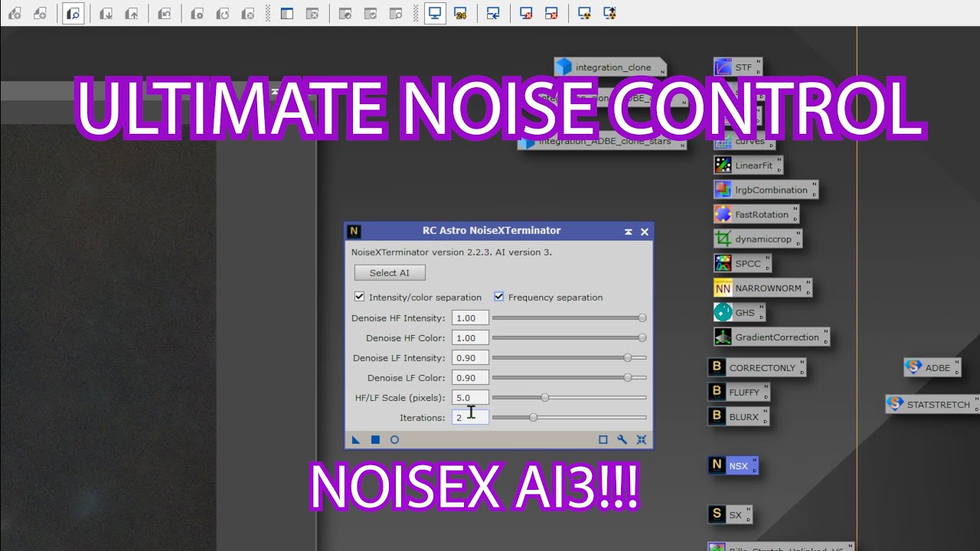Screen dimensions: 980x551
Task: Click the Denoise LF Color value field
Action: coord(470,377)
